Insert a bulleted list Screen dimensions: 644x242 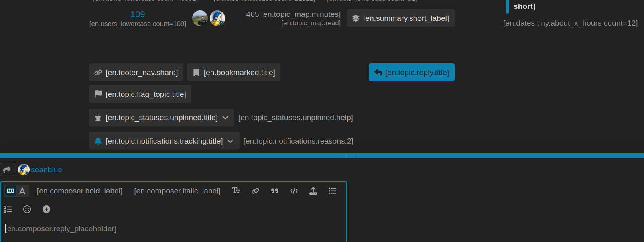pyautogui.click(x=332, y=191)
